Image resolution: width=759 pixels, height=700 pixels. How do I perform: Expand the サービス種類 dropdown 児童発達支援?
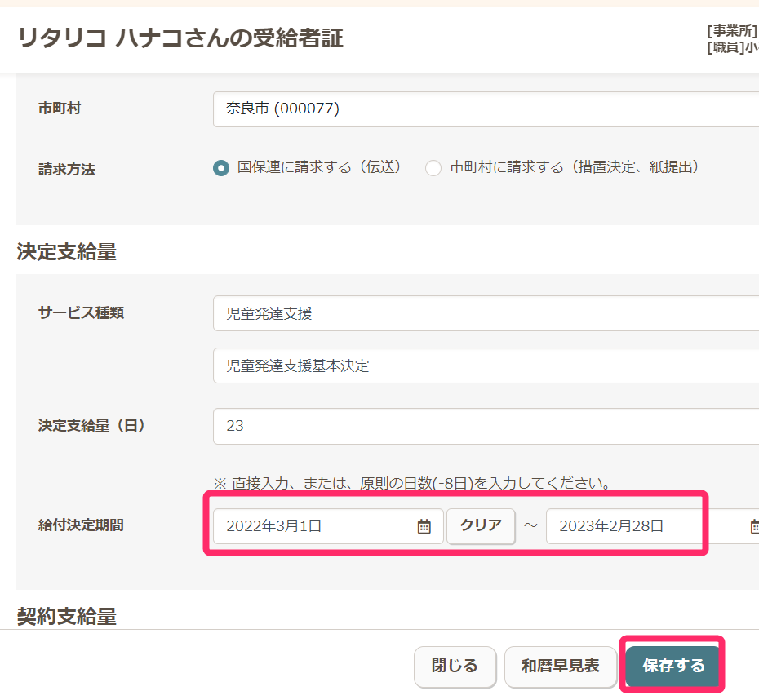pos(486,313)
